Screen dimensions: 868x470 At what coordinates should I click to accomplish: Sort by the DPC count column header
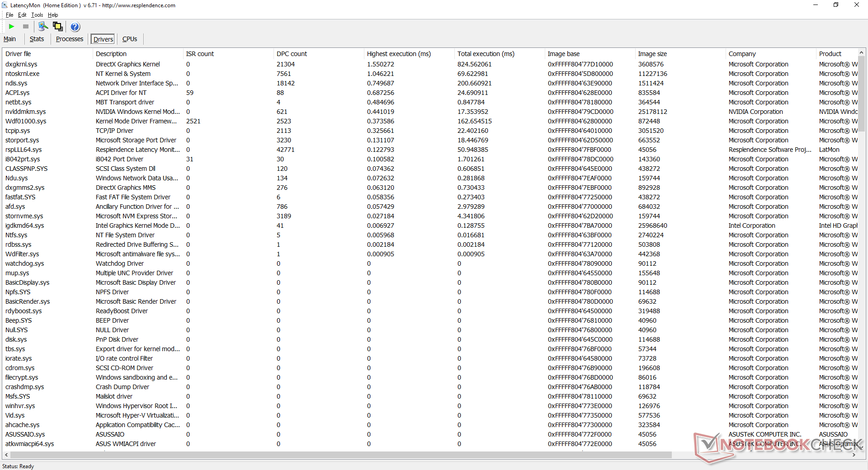[319, 54]
